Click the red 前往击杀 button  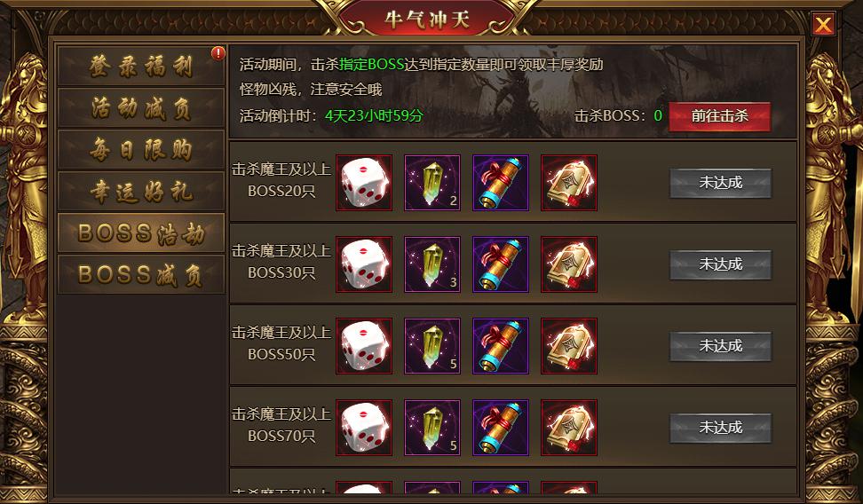coord(719,116)
